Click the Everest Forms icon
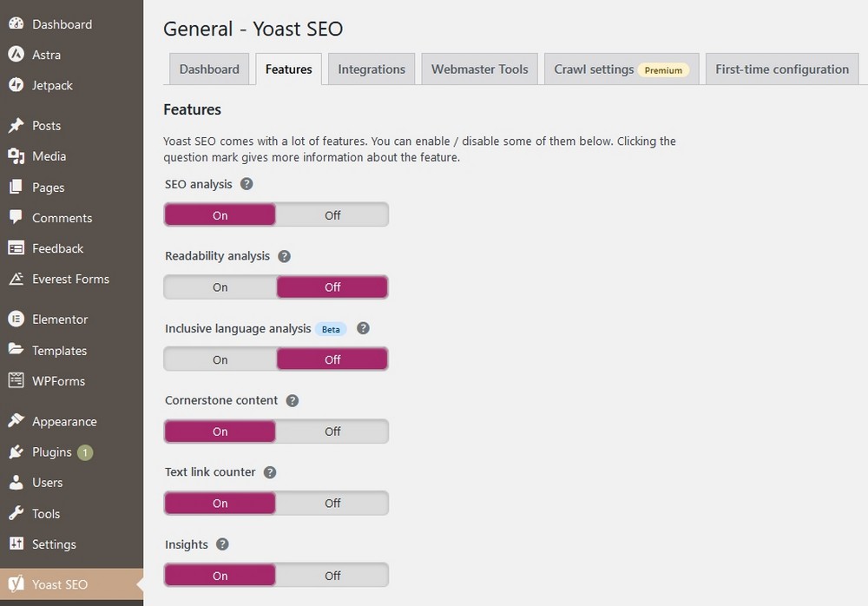868x606 pixels. pyautogui.click(x=16, y=279)
